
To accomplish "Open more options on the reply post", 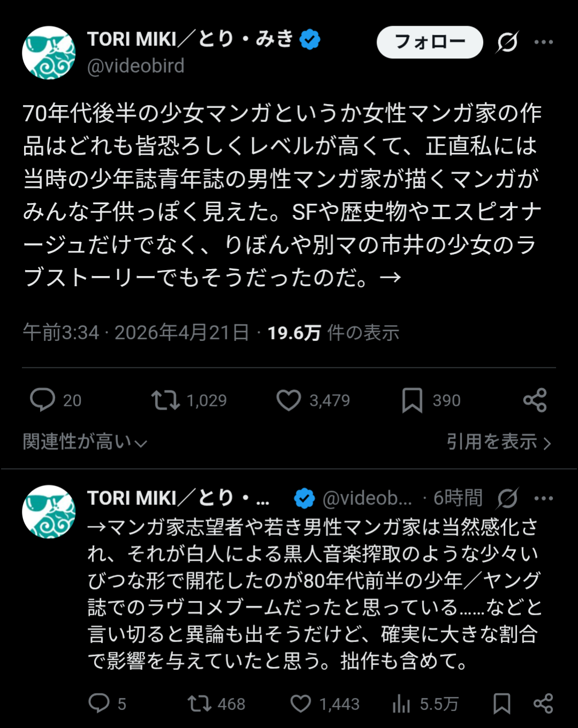I will coord(544,498).
